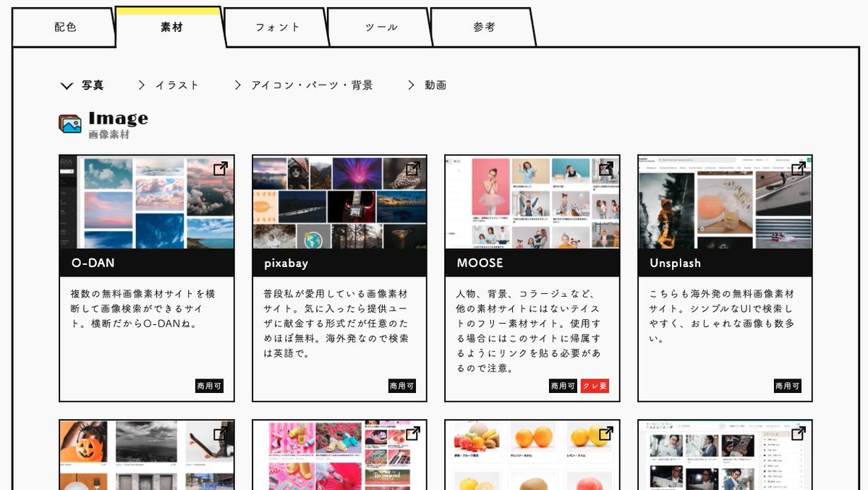The width and height of the screenshot is (868, 490).
Task: Open the Unsplash site thumbnail
Action: pos(725,202)
